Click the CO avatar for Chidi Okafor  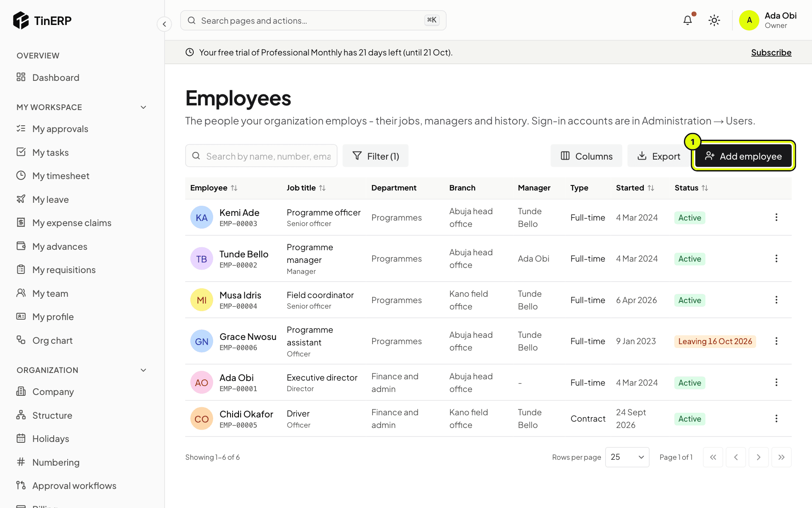pyautogui.click(x=201, y=419)
